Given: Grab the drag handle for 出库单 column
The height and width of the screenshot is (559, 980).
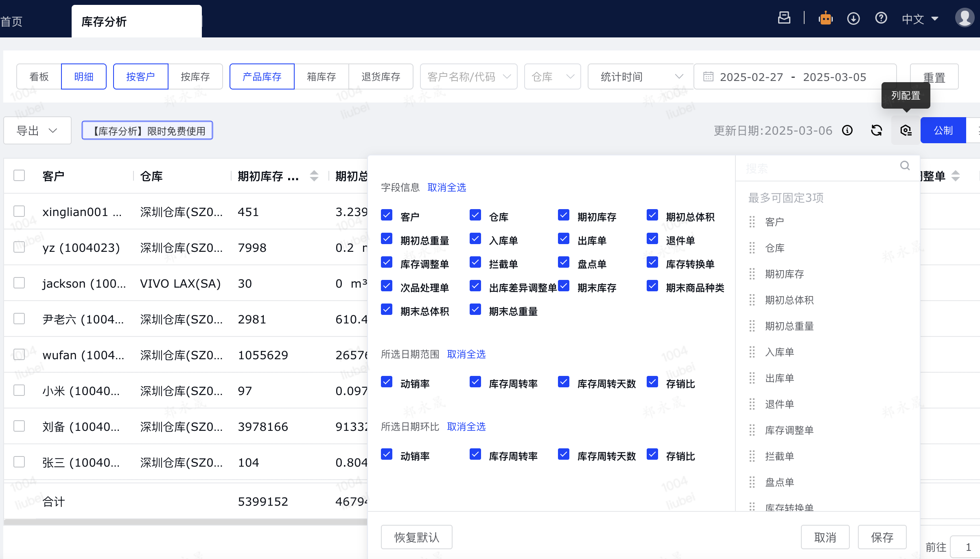Looking at the screenshot, I should pos(752,378).
